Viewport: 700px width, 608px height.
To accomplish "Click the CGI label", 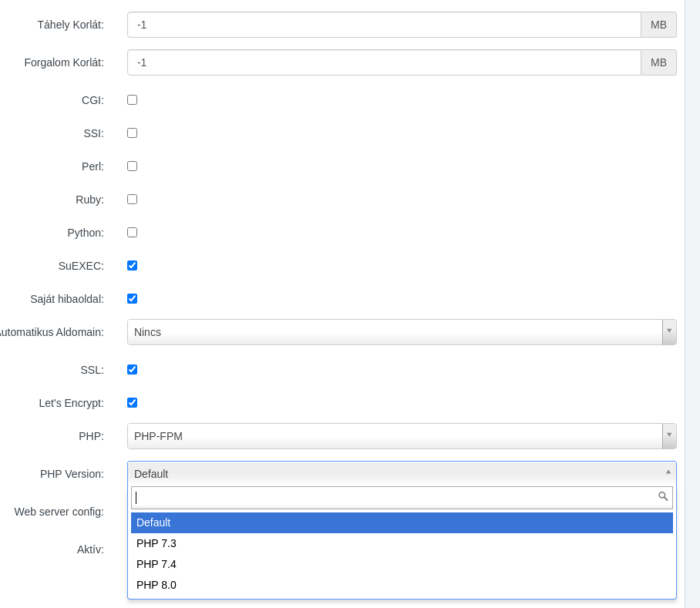I will pyautogui.click(x=93, y=100).
